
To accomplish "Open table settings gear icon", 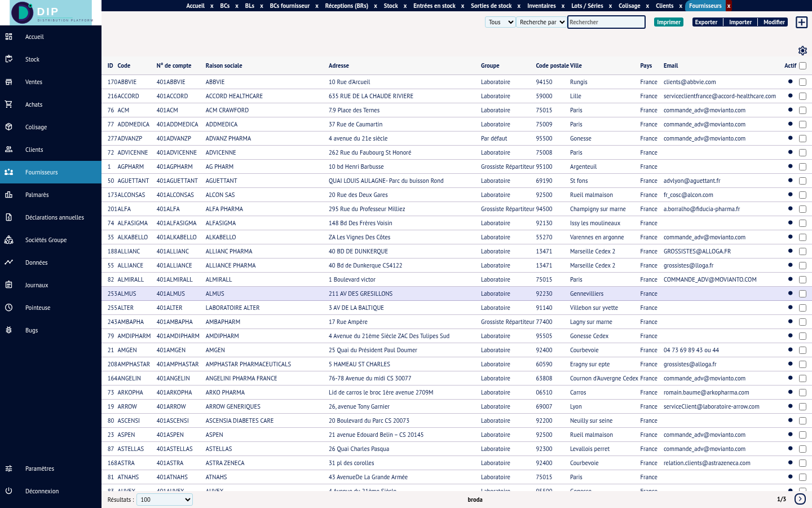I will (x=802, y=51).
